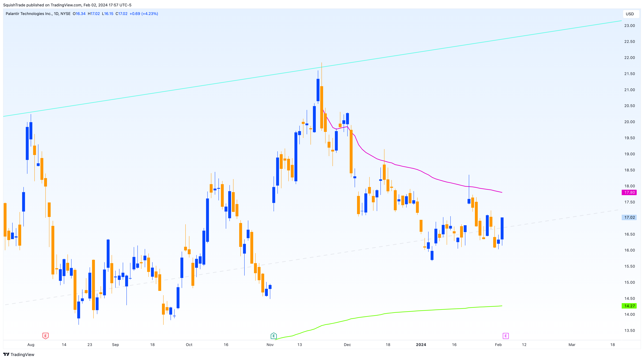The width and height of the screenshot is (644, 360).
Task: Click the SquishTrade published header text
Action: [67, 5]
